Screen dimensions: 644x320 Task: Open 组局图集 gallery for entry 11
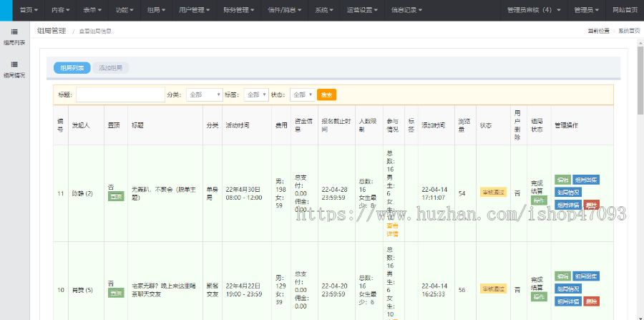point(586,180)
